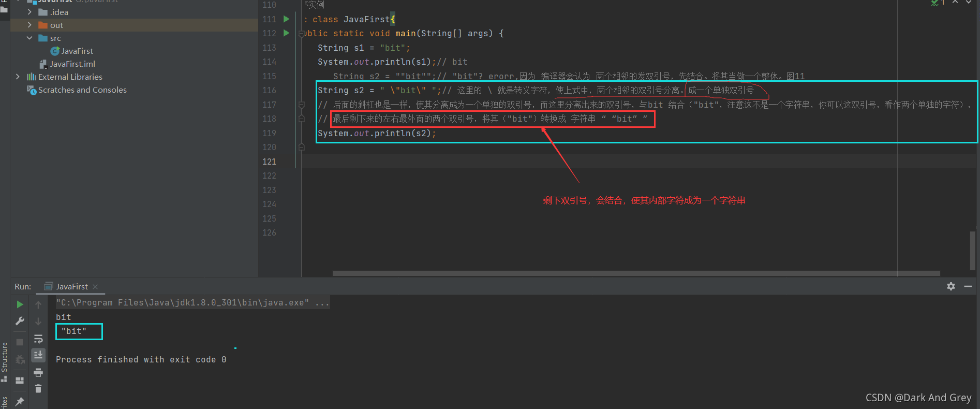Click 'Process finished with exit code 0' text

141,359
